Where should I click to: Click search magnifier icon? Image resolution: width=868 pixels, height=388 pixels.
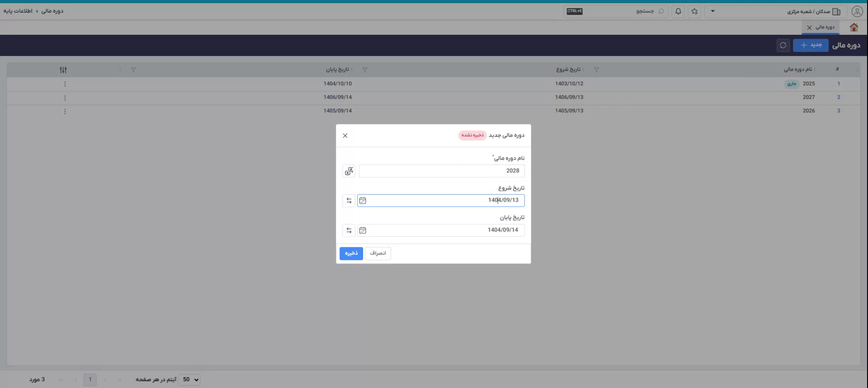click(x=661, y=11)
